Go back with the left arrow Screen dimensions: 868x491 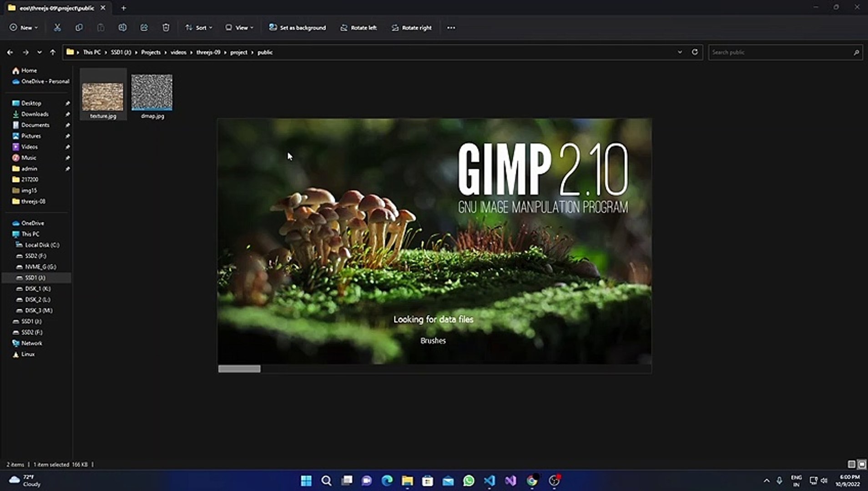[x=10, y=52]
